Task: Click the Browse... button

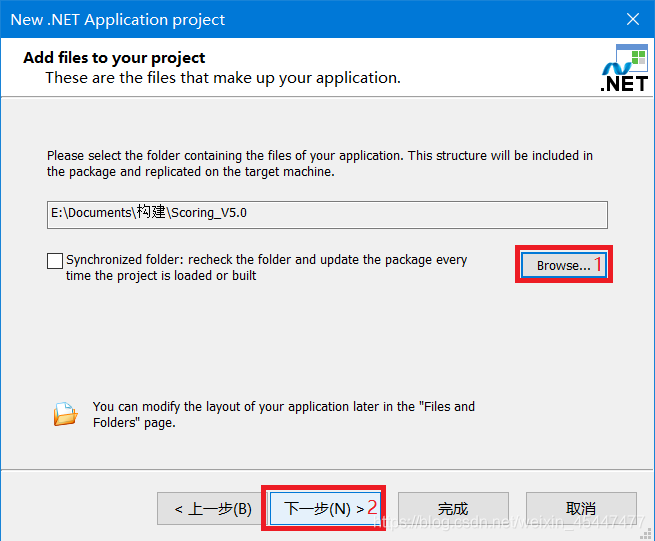Action: point(564,265)
